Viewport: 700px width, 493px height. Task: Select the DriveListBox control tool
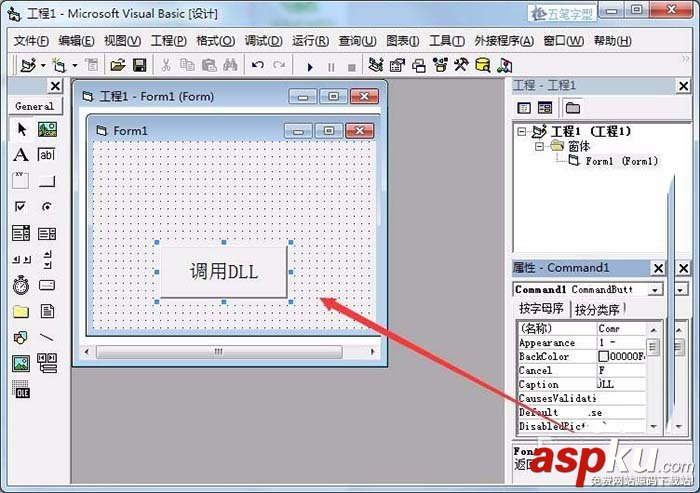coord(46,285)
